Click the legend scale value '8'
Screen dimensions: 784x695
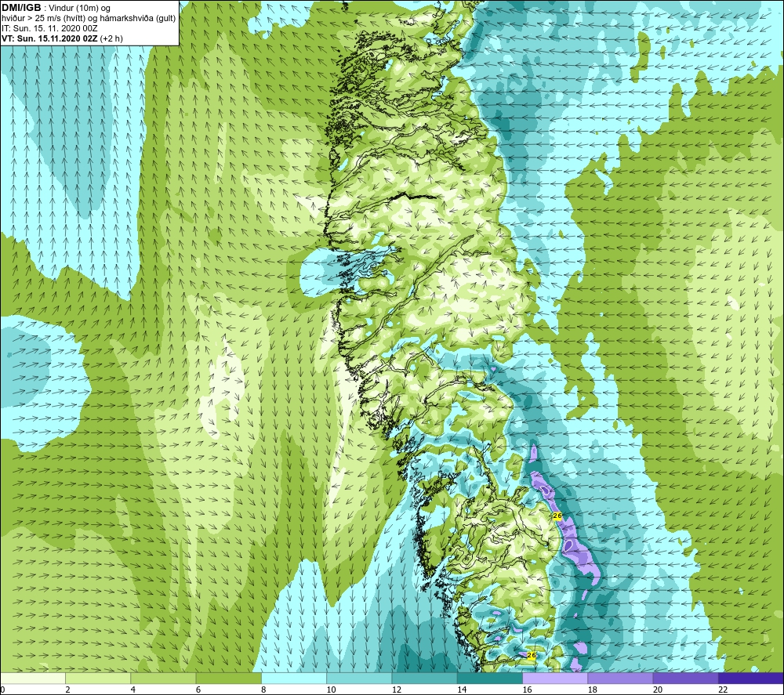[x=263, y=690]
